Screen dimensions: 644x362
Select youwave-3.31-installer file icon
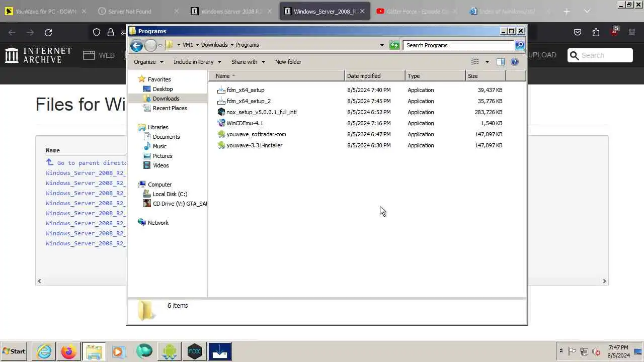(x=221, y=145)
